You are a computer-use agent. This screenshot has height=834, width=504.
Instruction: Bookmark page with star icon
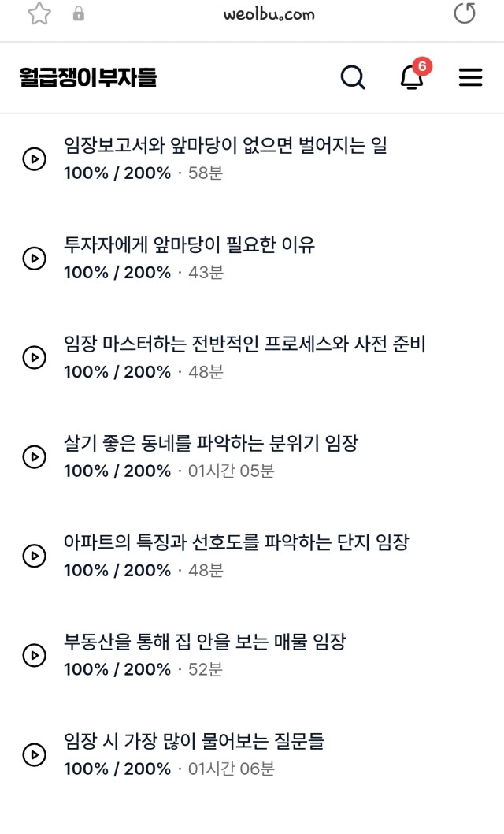(x=39, y=14)
